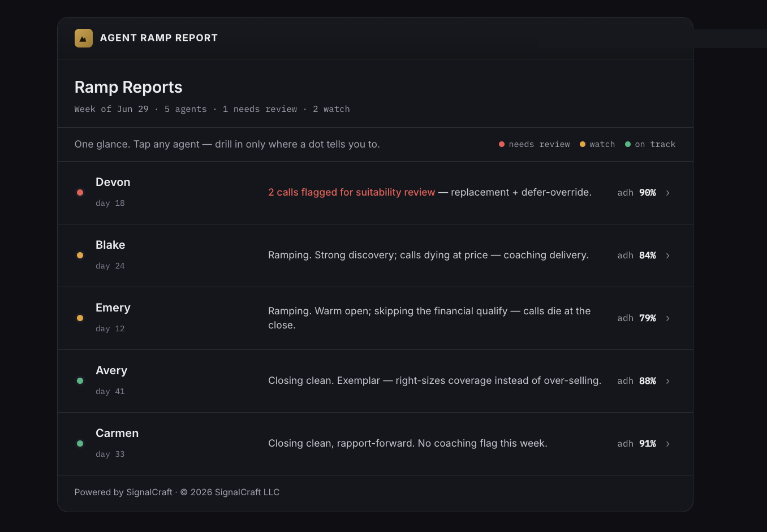
Task: Click the green status dot beside Avery
Action: tap(80, 381)
